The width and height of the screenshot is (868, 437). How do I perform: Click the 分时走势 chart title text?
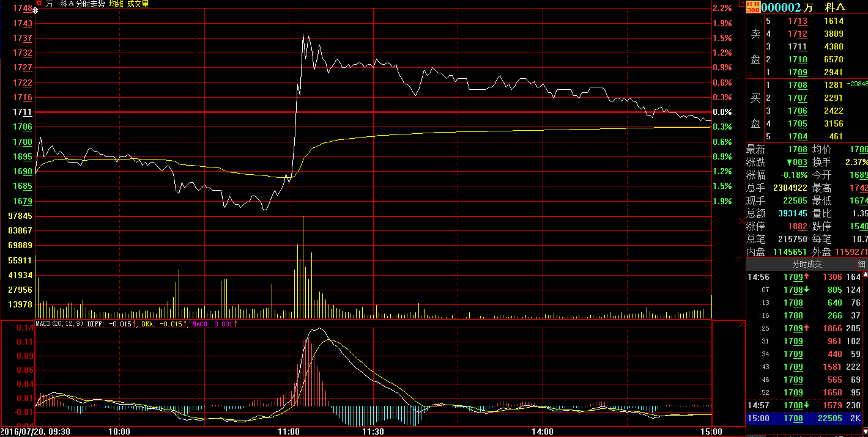91,4
